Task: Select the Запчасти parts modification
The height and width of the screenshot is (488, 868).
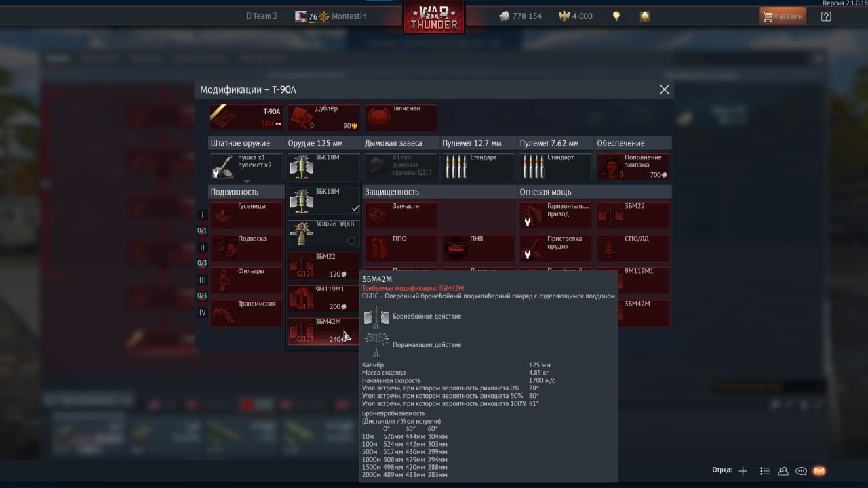Action: tap(401, 216)
